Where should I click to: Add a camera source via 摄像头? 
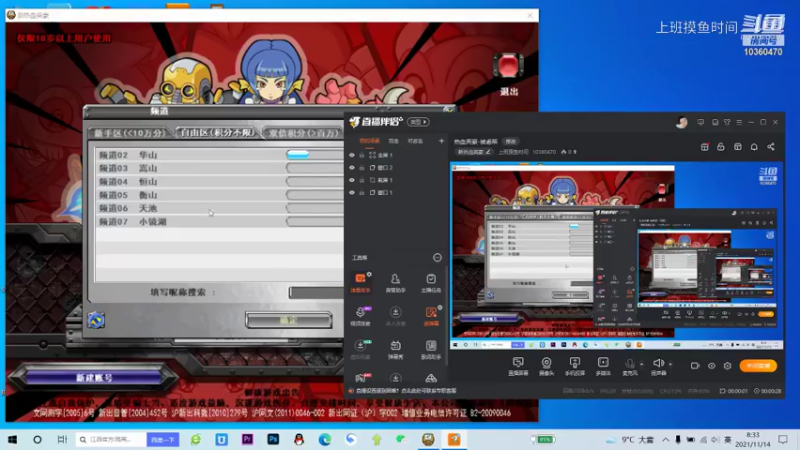point(546,366)
